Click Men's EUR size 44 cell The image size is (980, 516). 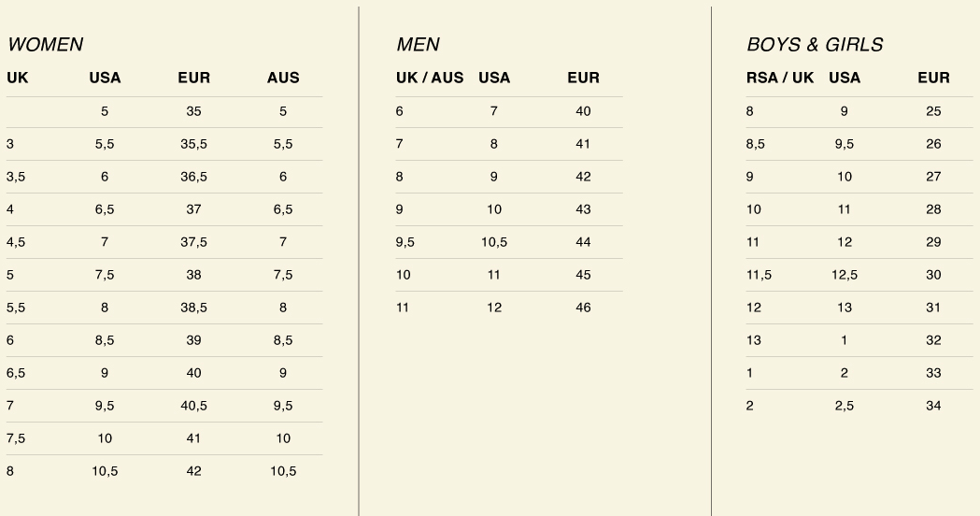click(x=583, y=242)
